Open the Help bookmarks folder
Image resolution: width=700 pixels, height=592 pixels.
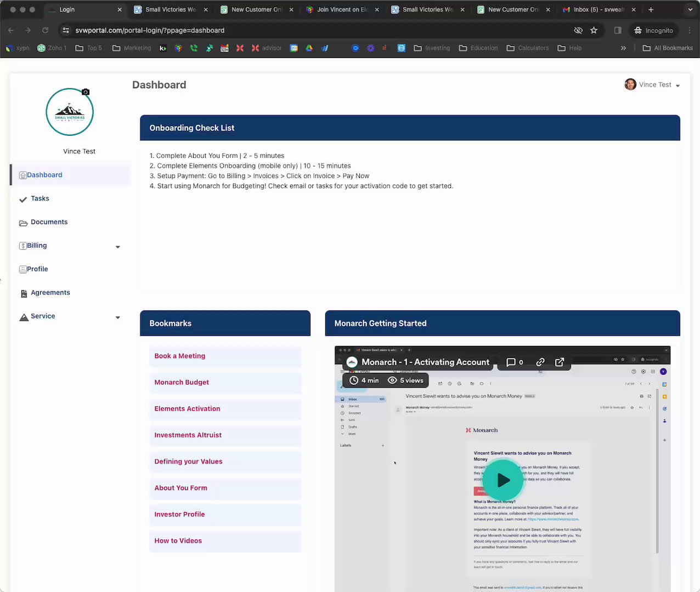(x=569, y=48)
